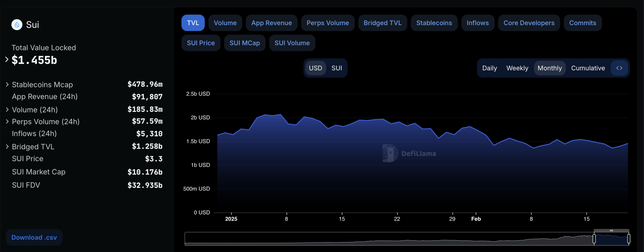This screenshot has width=644, height=252.
Task: Click the 2025 date axis label
Action: point(231,219)
